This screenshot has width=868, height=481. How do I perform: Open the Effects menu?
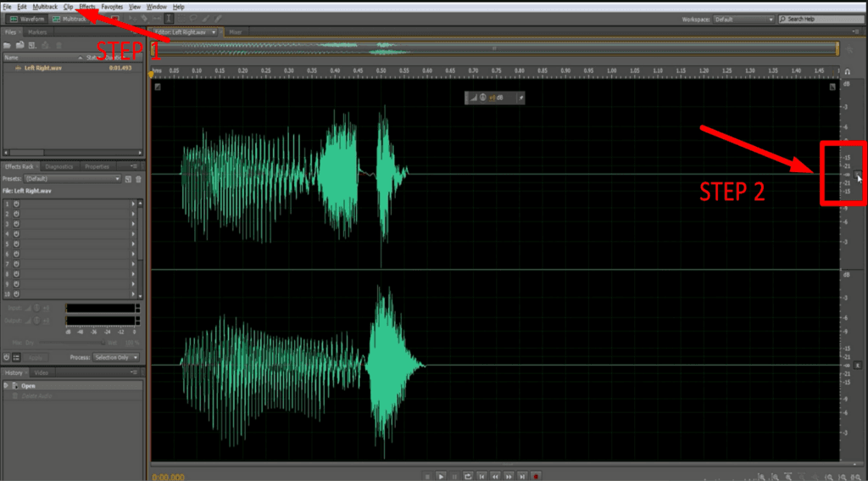coord(87,7)
